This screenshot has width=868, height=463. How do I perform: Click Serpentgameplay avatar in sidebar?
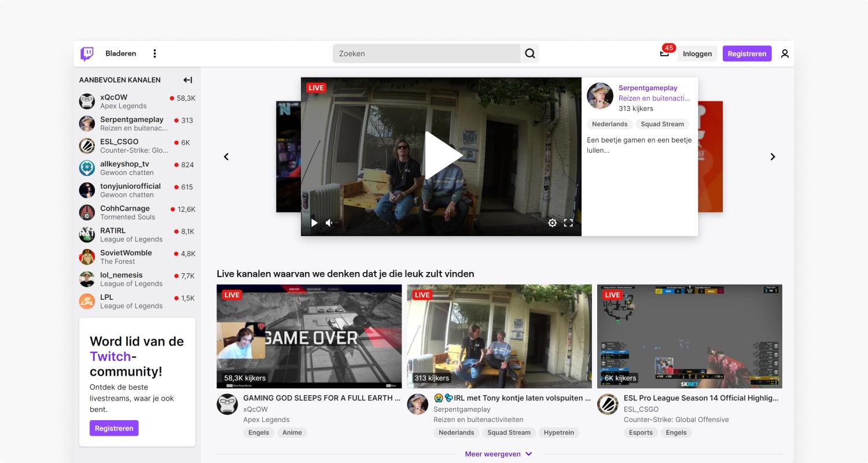[87, 123]
